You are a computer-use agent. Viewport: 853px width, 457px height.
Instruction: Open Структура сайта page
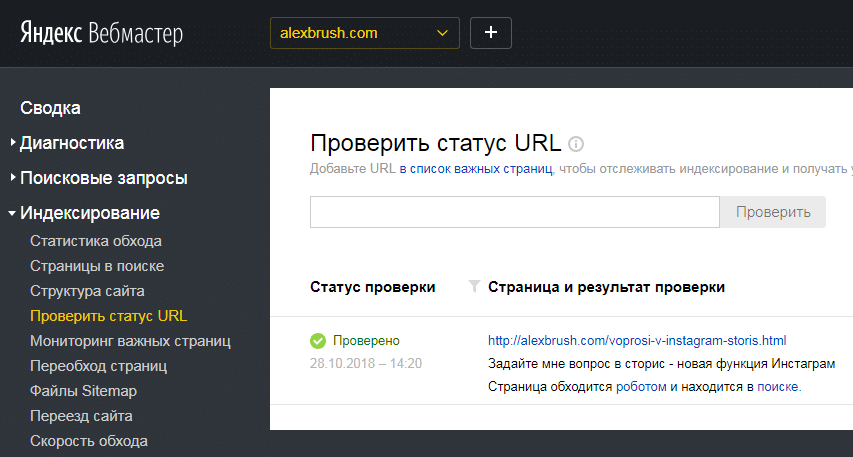pos(87,291)
